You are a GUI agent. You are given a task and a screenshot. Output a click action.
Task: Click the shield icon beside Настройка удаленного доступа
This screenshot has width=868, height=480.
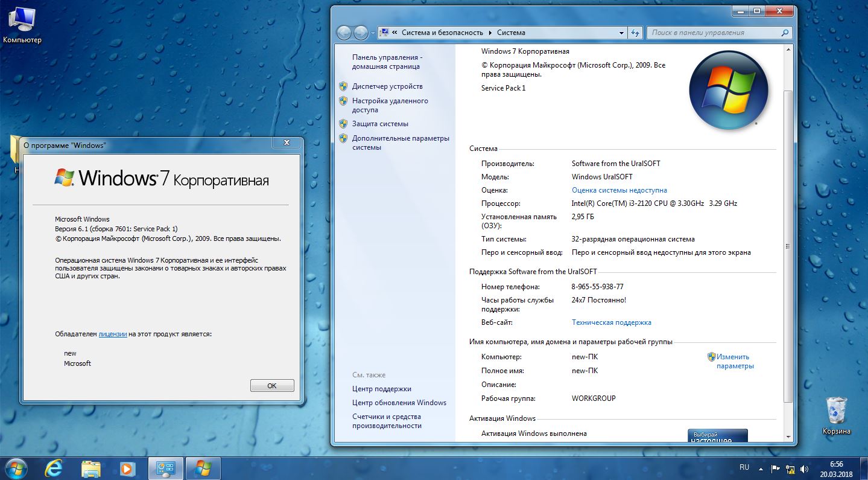[343, 101]
